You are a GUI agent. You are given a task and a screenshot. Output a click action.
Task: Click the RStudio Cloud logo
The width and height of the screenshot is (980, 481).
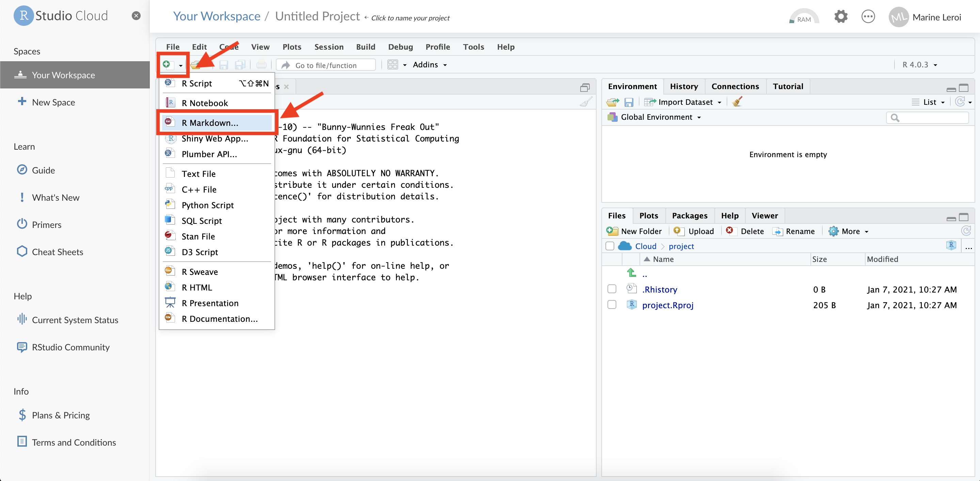click(x=61, y=16)
